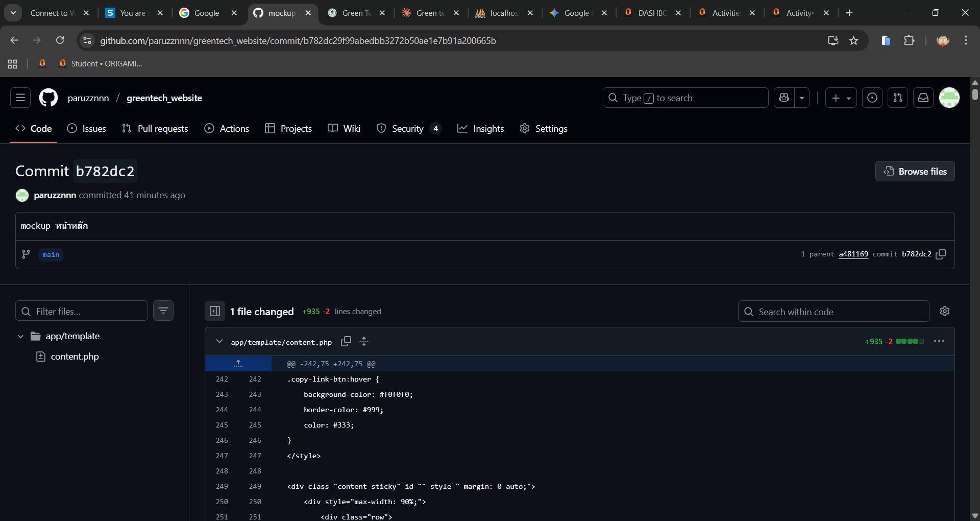The height and width of the screenshot is (521, 980).
Task: Switch to the Actions tab
Action: point(227,129)
